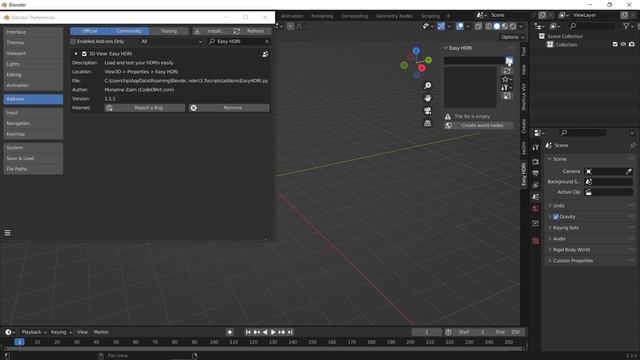Open World properties red globe tab

tap(536, 209)
